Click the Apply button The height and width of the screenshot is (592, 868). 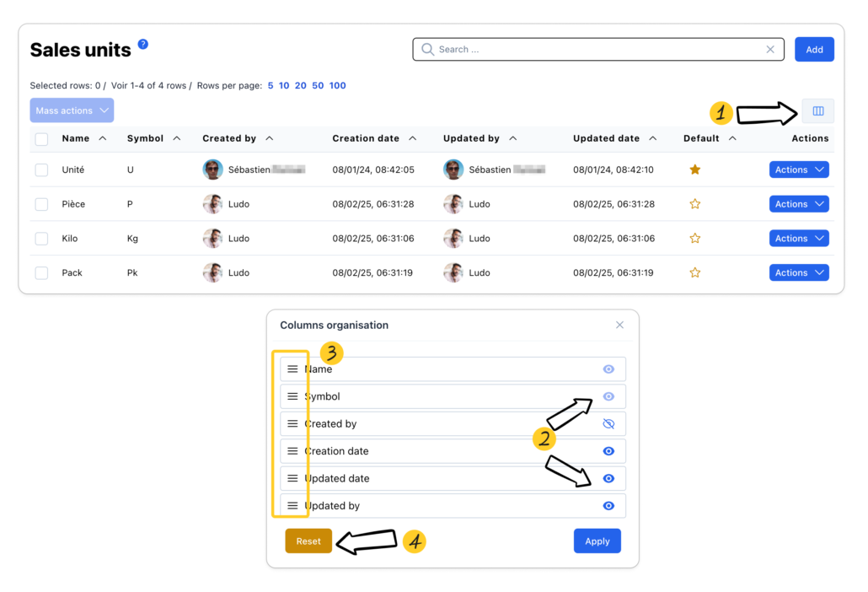597,541
